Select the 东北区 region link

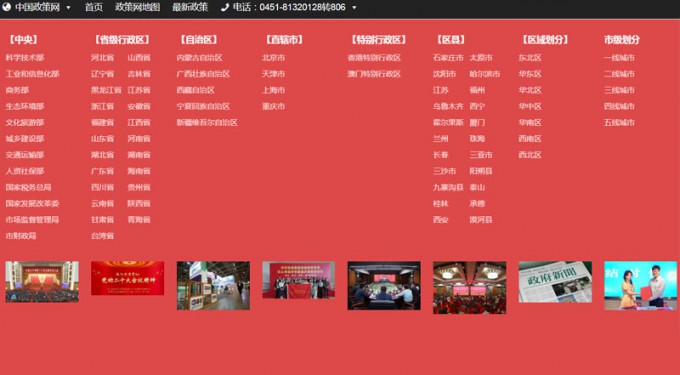point(530,58)
